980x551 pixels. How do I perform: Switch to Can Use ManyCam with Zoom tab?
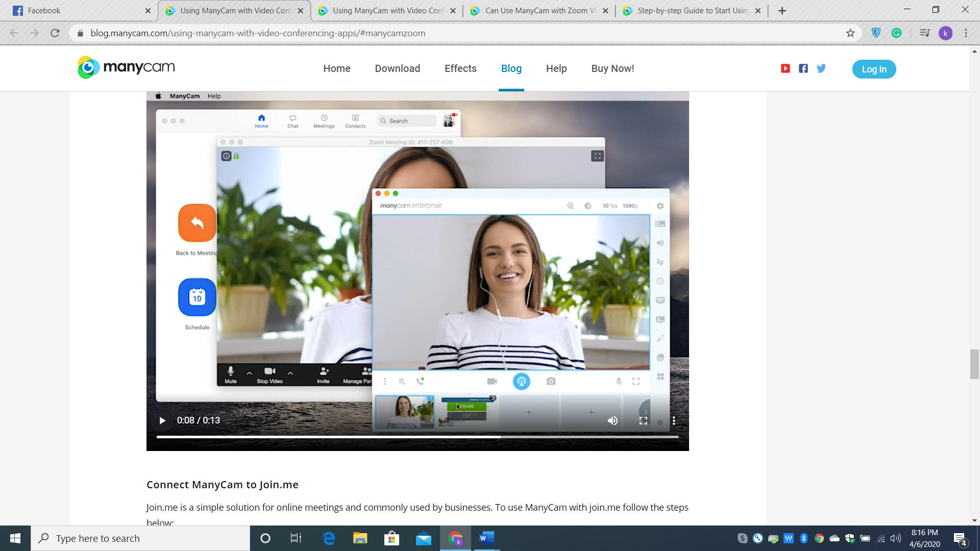538,11
